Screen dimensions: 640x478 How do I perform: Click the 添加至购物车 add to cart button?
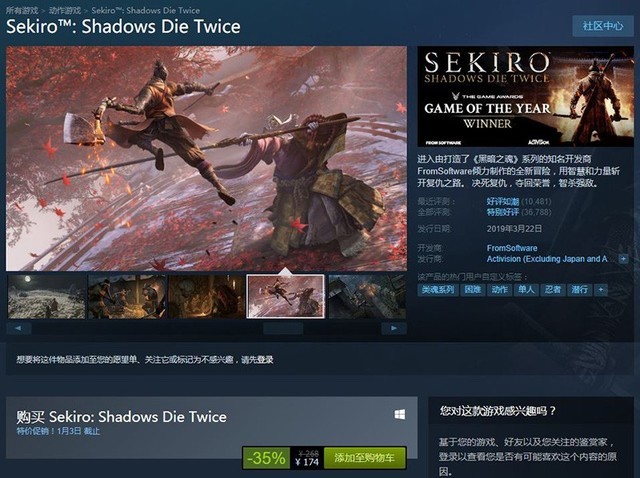point(365,458)
